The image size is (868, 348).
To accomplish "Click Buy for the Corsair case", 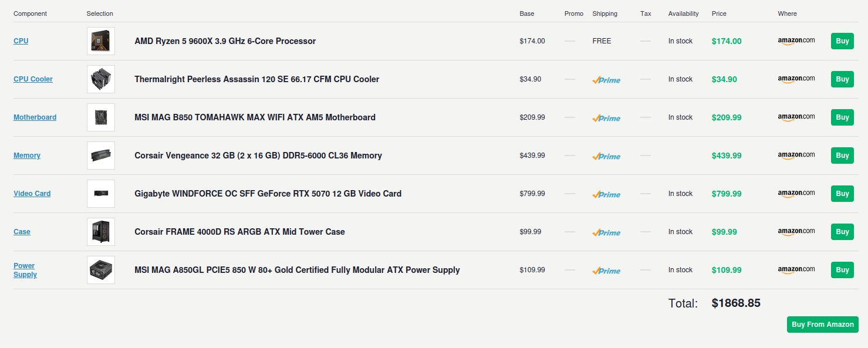I will pos(842,232).
